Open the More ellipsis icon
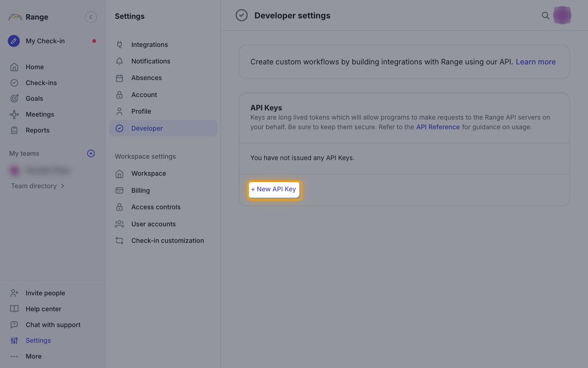Screen dimensions: 588x368 coord(14,356)
